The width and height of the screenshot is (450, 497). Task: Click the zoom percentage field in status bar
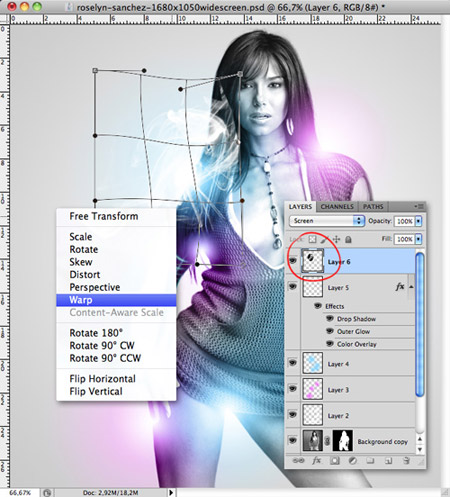[x=20, y=492]
